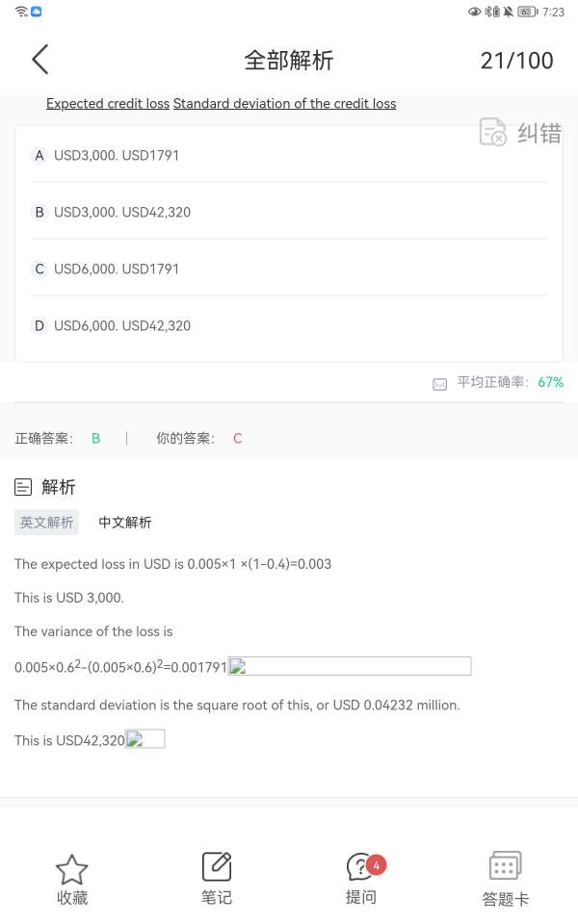The width and height of the screenshot is (578, 924).
Task: Tap the battery indicator in status bar
Action: pyautogui.click(x=527, y=12)
